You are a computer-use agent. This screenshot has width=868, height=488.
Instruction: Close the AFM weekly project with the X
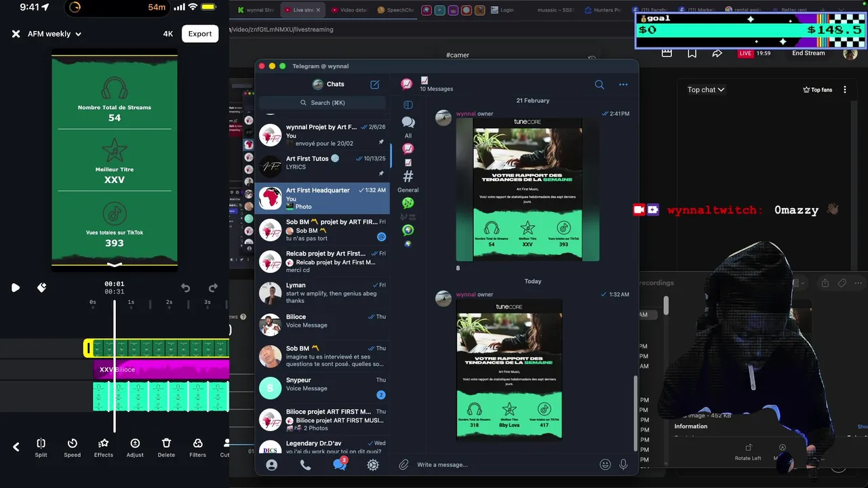click(16, 34)
